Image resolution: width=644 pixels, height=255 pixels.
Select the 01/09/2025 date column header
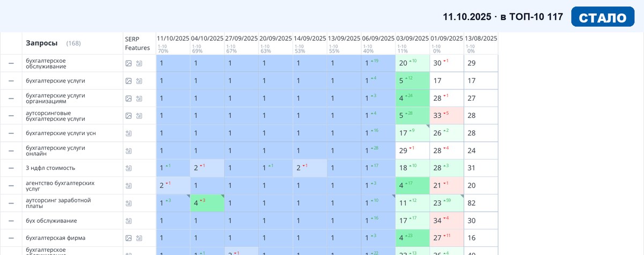447,39
